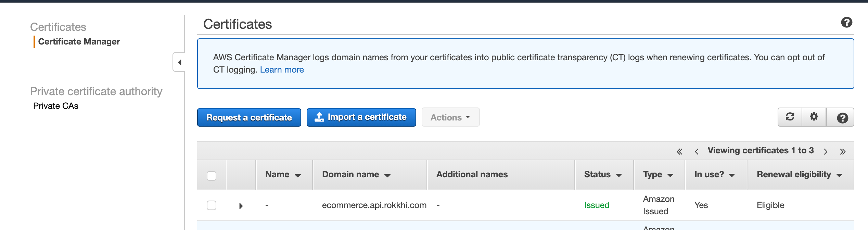Open the Learn more link
The image size is (868, 230).
[x=282, y=70]
